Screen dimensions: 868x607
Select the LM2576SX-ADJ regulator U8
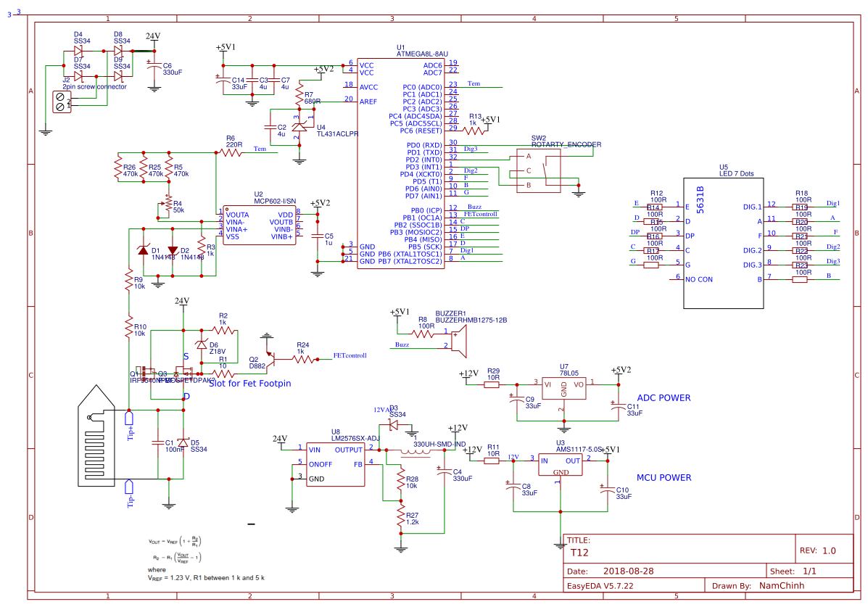point(335,464)
